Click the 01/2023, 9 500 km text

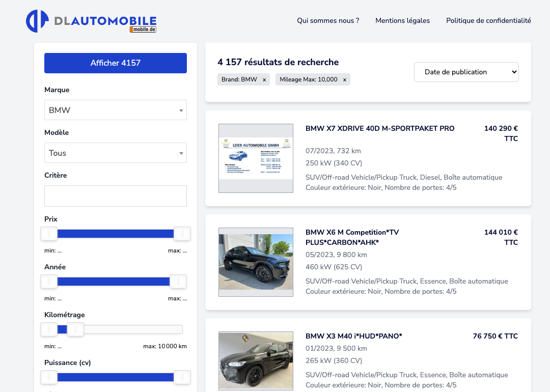point(337,348)
